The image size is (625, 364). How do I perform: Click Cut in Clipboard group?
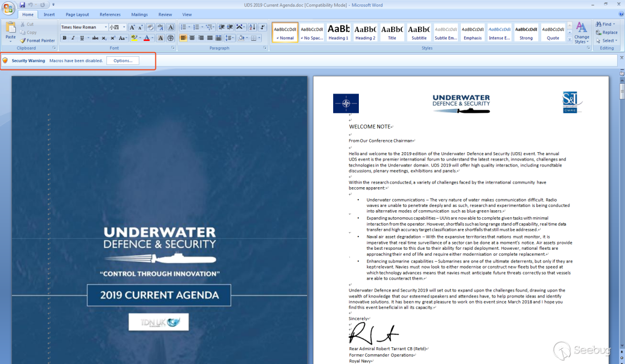coord(27,24)
